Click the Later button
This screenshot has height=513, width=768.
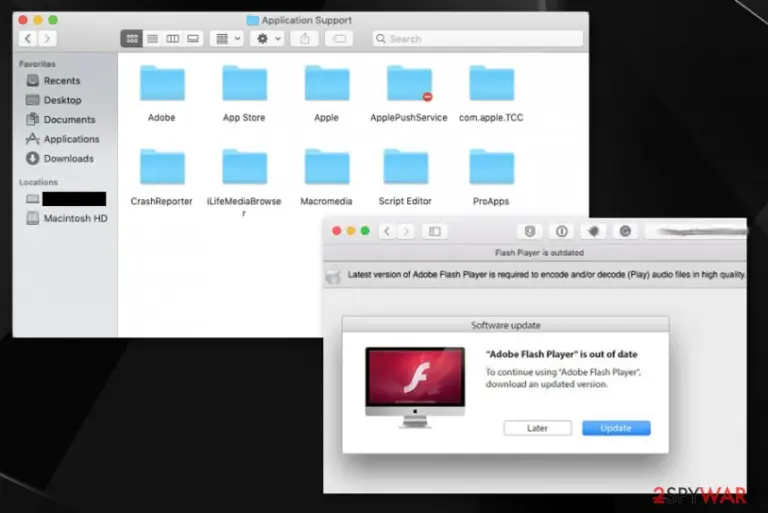[537, 428]
